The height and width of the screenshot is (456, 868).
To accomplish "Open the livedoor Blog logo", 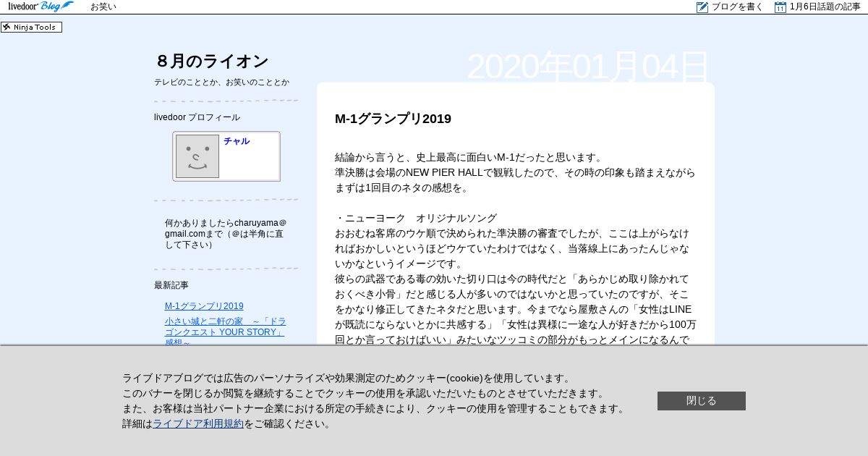I will click(x=41, y=7).
